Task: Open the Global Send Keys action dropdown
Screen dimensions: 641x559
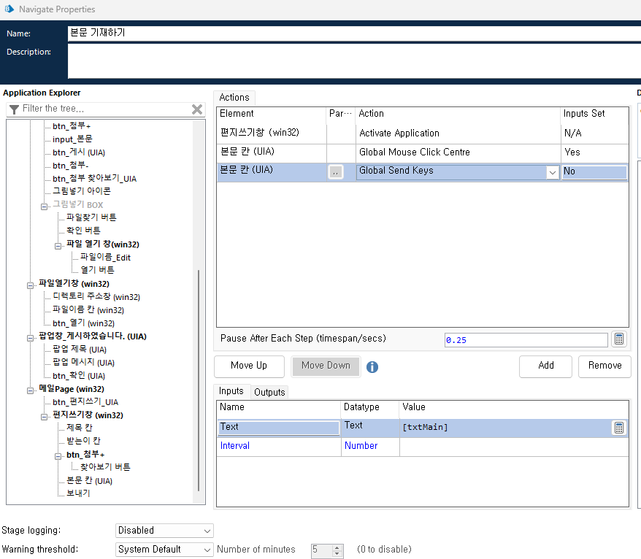Action: 552,172
